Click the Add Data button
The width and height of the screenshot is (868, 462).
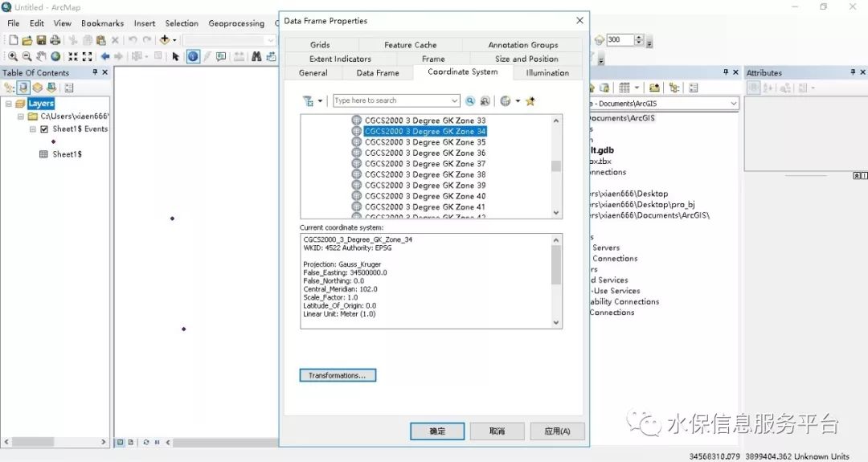pos(165,40)
